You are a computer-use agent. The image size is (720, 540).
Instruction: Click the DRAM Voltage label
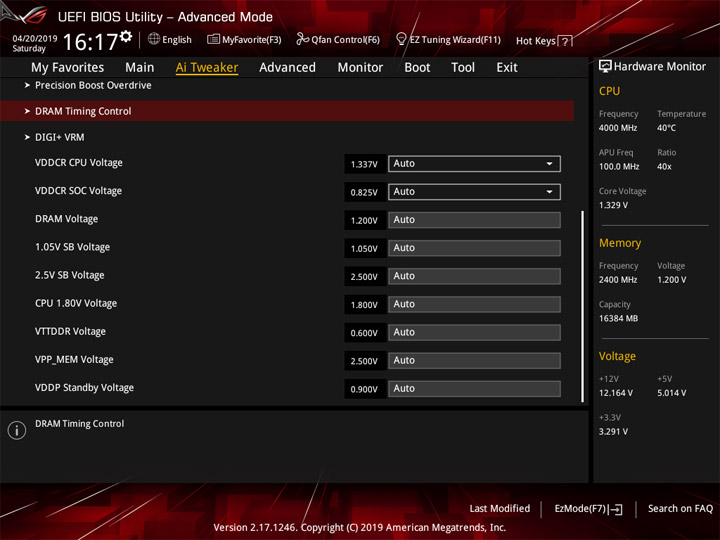coord(66,219)
